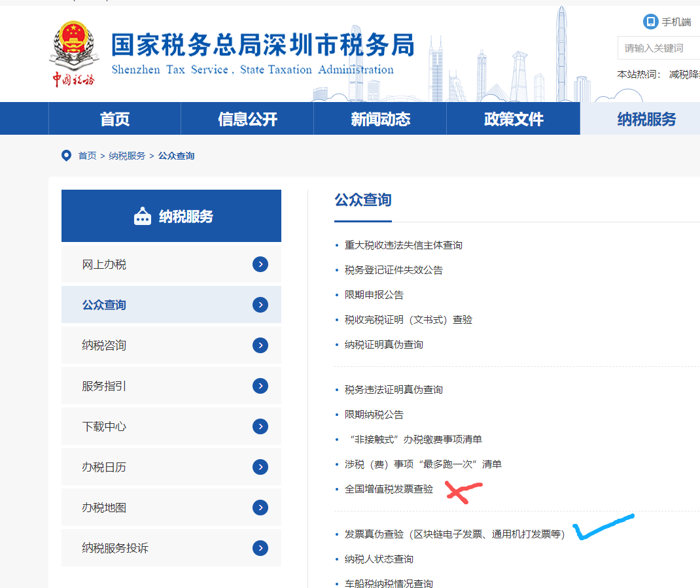Click the location pin breadcrumb icon

tap(66, 156)
